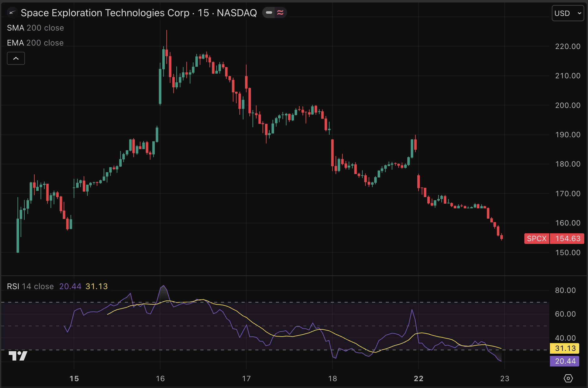Image resolution: width=588 pixels, height=388 pixels.
Task: Click the purple 20.44 value in RSI legend
Action: click(70, 286)
